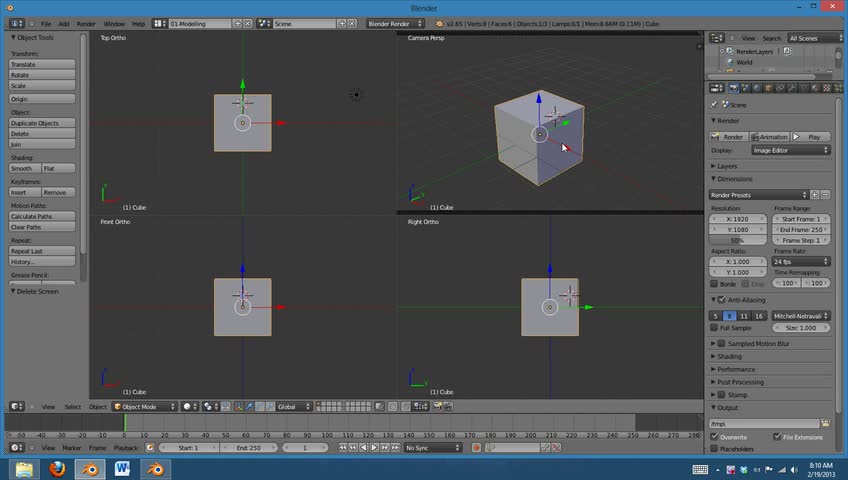Open the World properties tab icon

tap(757, 88)
